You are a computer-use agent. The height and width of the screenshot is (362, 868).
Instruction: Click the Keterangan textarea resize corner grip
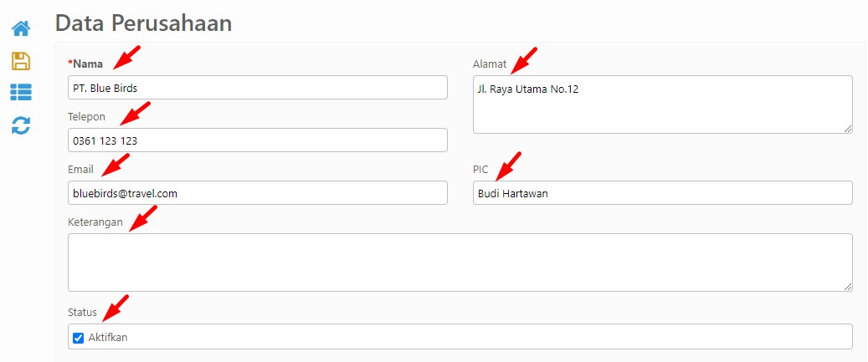(x=848, y=286)
